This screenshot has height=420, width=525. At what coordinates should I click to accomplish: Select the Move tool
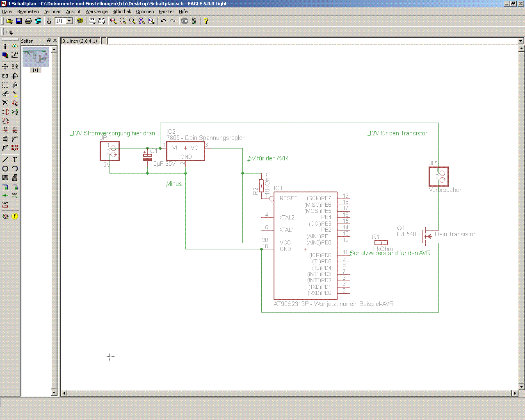coord(5,66)
